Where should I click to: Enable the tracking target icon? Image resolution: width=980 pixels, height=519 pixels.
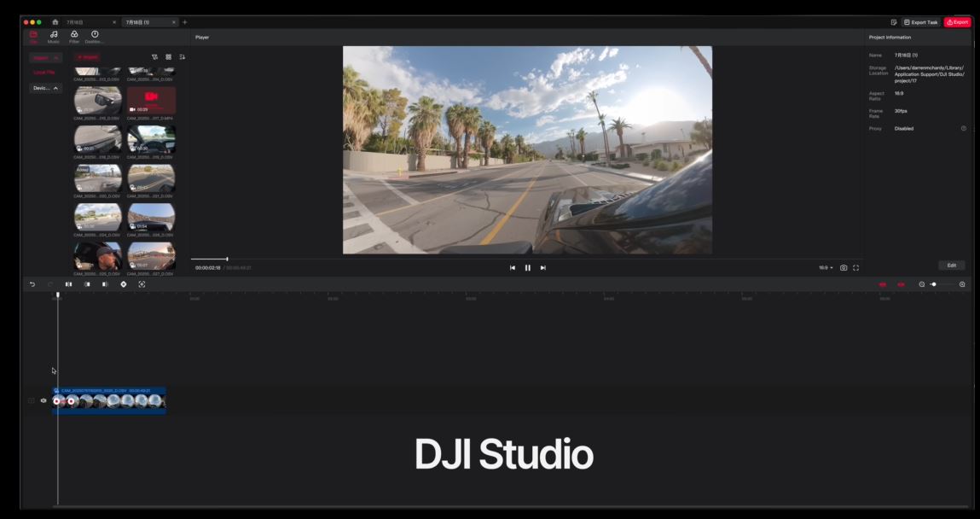(142, 284)
